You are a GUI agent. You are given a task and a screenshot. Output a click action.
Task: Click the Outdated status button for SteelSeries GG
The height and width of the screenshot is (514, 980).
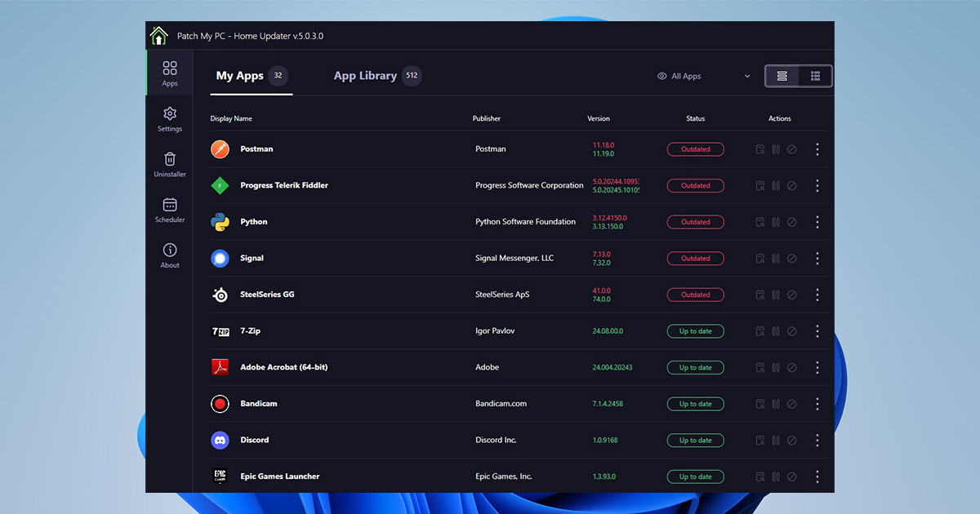[x=696, y=295]
